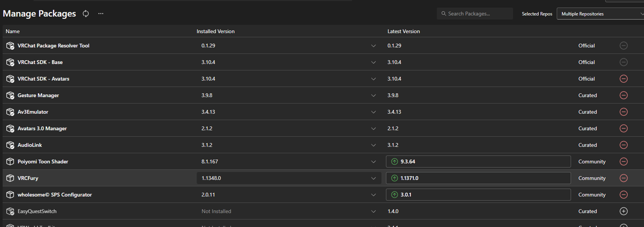The image size is (644, 227).
Task: Click the package icon for VRChat SDK - Base
Action: tap(10, 62)
